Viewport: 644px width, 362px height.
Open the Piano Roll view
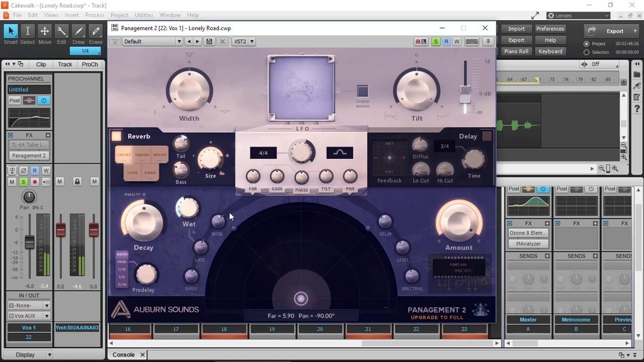(x=516, y=51)
